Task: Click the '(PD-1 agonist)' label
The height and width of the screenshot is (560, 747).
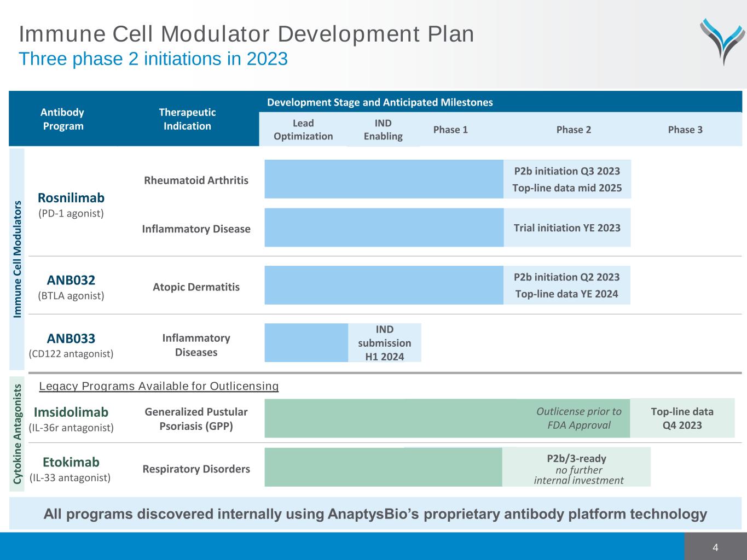Action: tap(71, 213)
